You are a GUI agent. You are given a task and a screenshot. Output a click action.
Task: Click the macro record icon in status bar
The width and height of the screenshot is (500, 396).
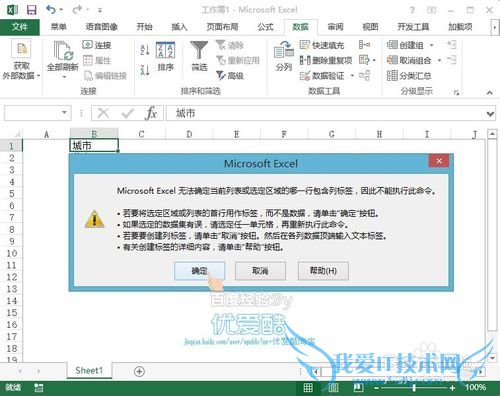(x=39, y=387)
